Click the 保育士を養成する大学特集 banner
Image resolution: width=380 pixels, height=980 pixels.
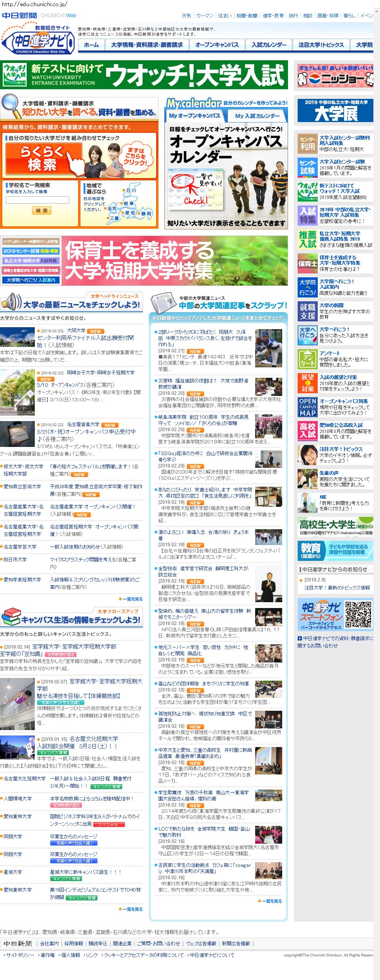174,261
